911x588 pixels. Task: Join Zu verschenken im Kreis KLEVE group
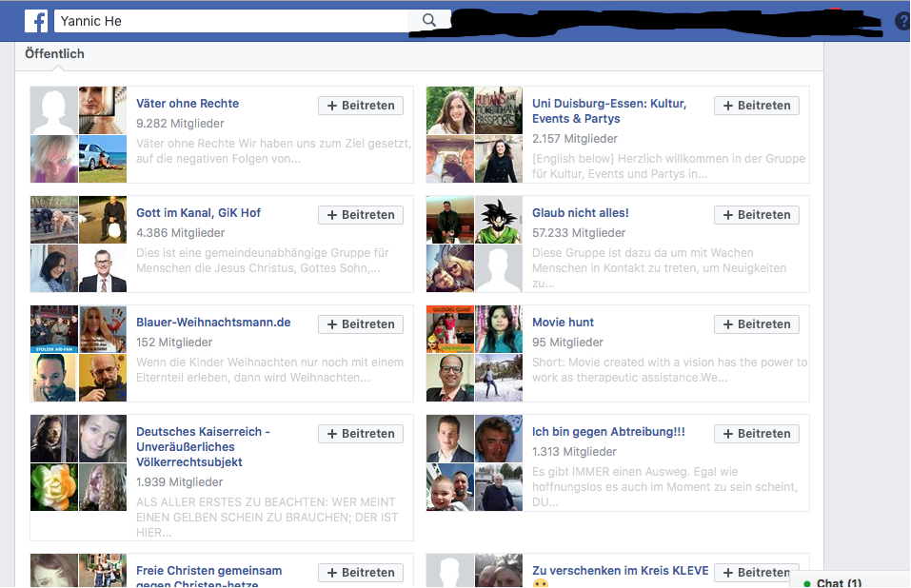pos(757,573)
